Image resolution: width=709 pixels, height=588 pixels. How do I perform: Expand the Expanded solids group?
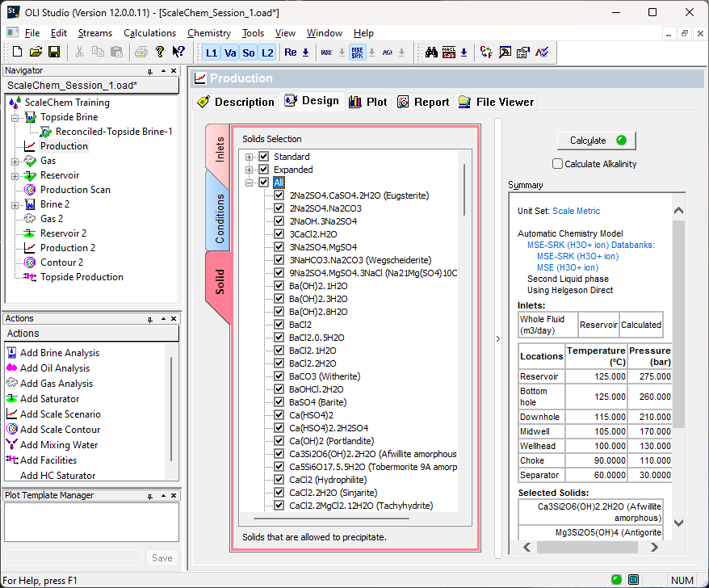click(x=250, y=170)
